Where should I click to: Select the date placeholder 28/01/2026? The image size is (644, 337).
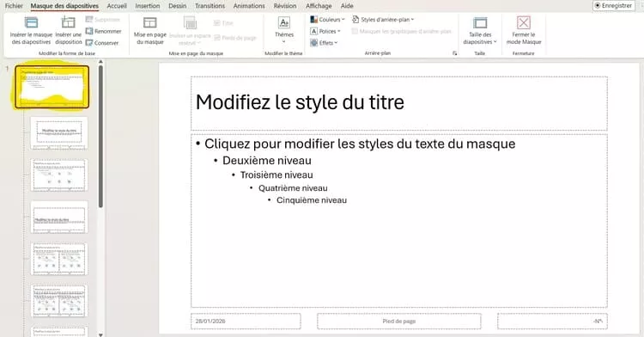coord(246,322)
